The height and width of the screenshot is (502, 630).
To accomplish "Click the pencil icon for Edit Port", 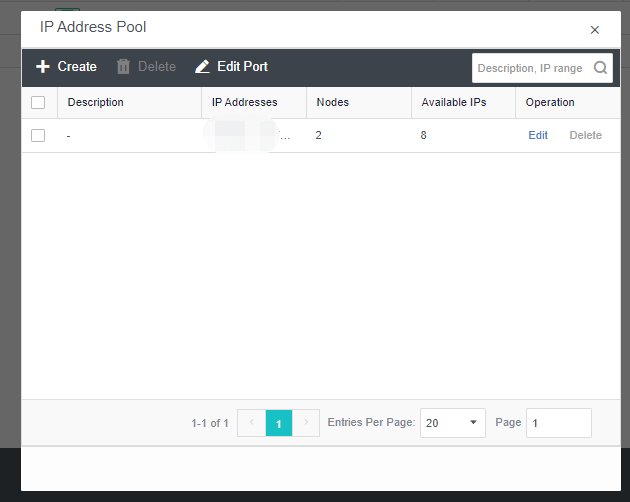I will click(203, 67).
